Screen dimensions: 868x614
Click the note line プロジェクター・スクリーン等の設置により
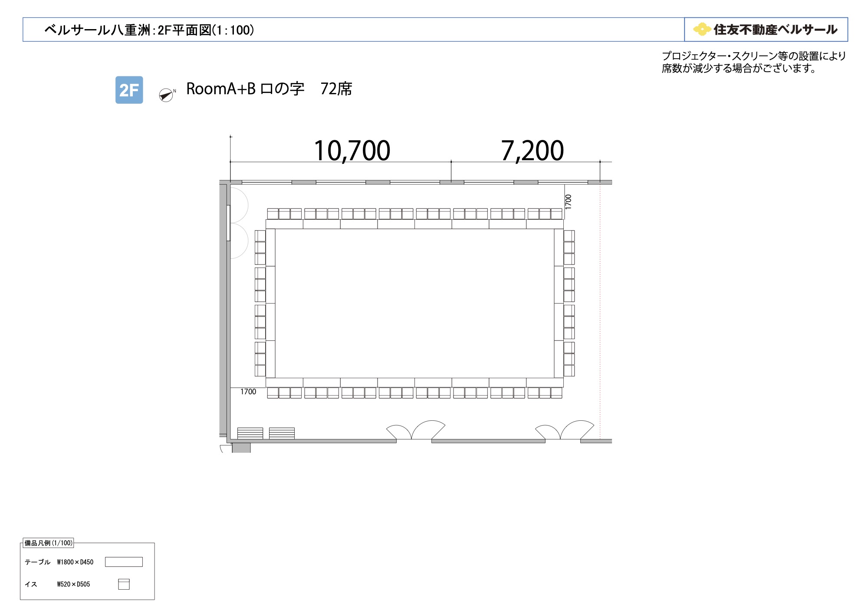(x=754, y=56)
